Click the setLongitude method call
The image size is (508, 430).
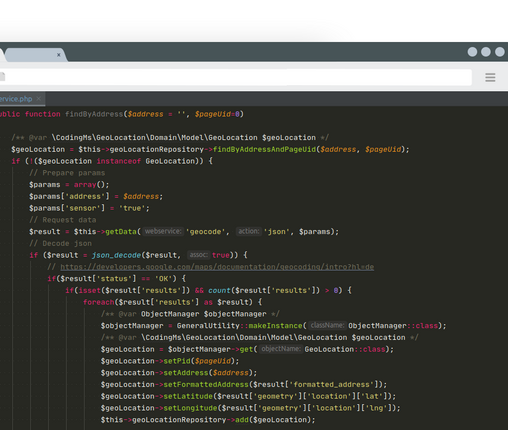click(x=190, y=408)
